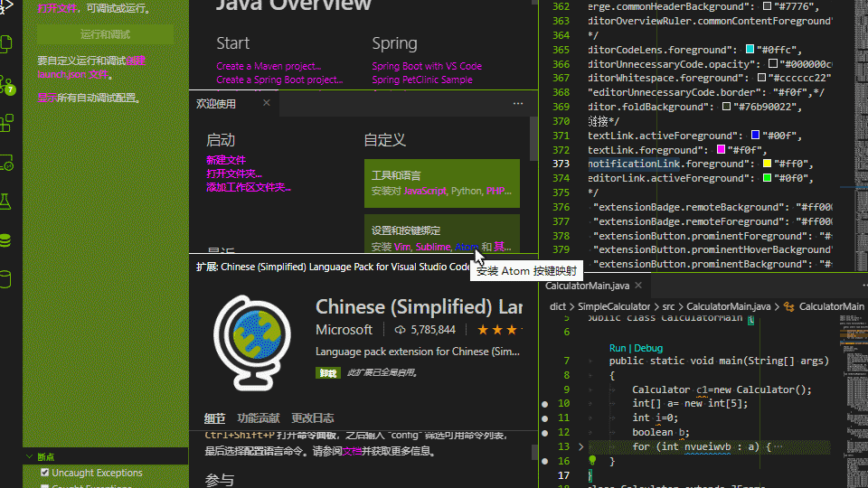Click the more actions ellipsis in Welcome tab bar
The image size is (868, 488).
tap(518, 104)
